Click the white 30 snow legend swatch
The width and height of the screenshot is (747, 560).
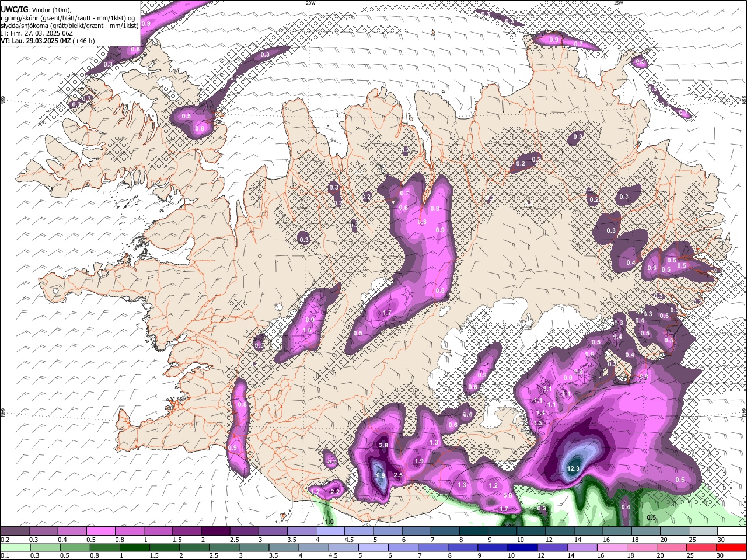point(731,531)
